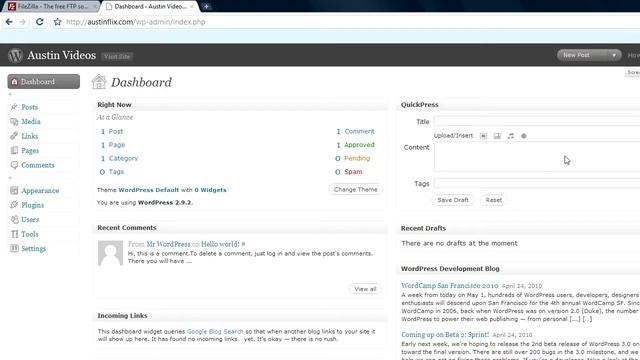The image size is (640, 360).
Task: Open the WordPress Default theme link
Action: click(x=149, y=190)
